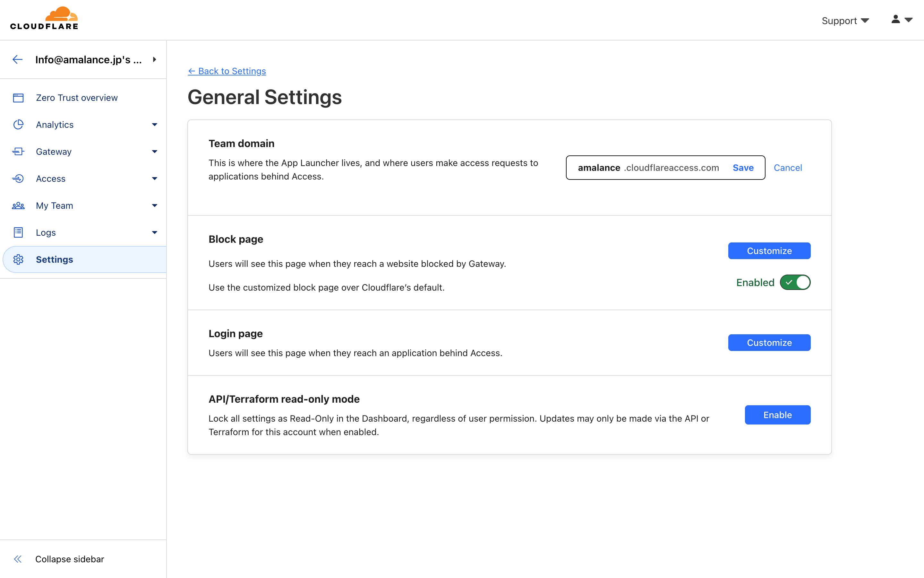Click the Cloudflare logo
The height and width of the screenshot is (578, 924).
point(44,18)
